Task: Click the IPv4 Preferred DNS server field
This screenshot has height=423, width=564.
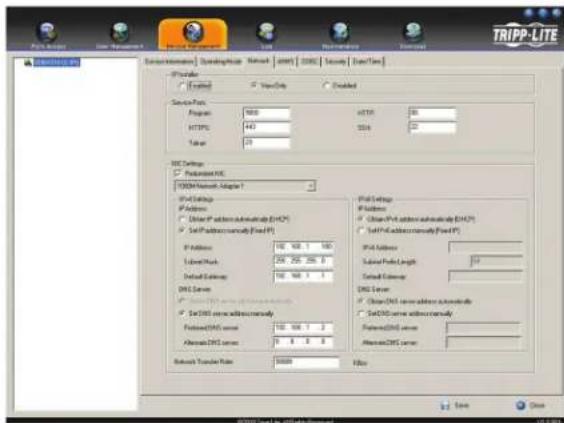Action: pos(304,328)
